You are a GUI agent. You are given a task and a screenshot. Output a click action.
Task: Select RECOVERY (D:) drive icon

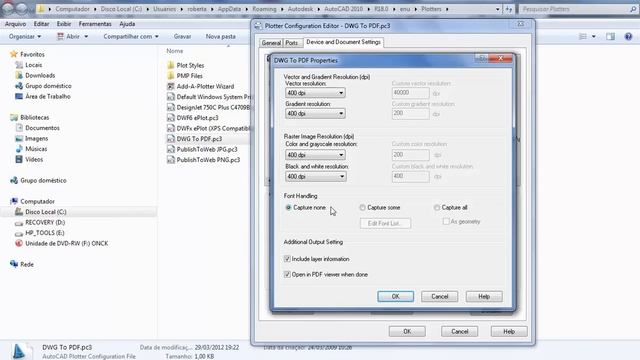tap(19, 222)
